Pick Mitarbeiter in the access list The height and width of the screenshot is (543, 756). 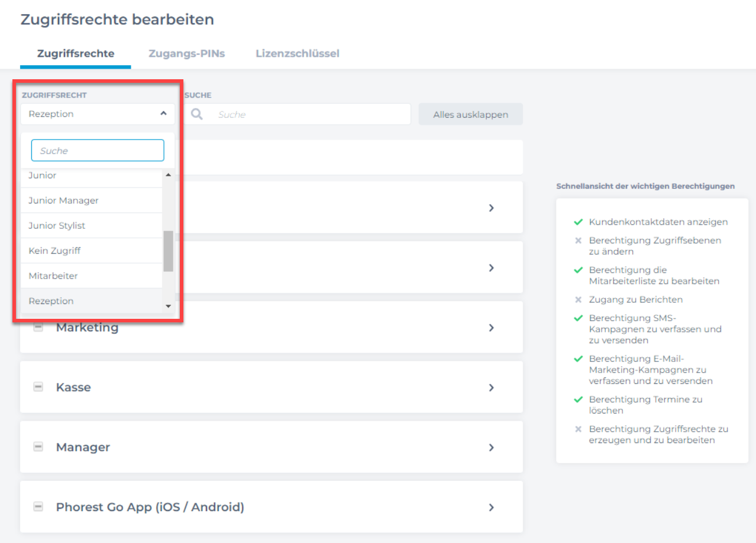tap(53, 276)
